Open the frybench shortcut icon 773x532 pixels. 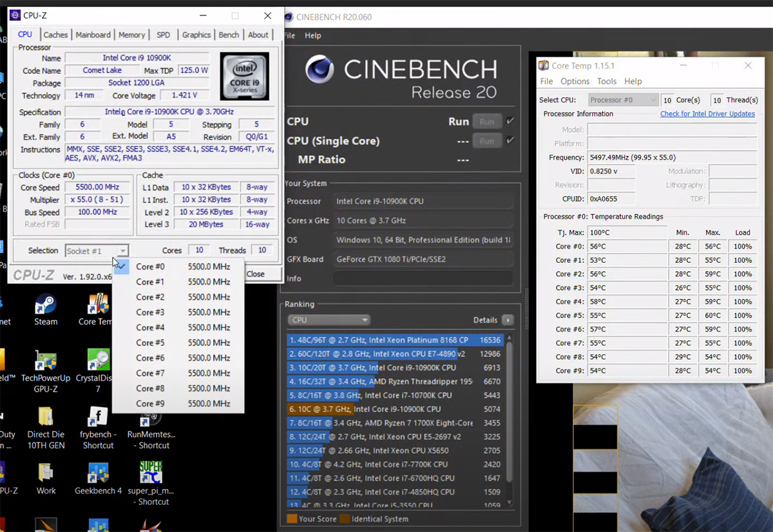98,428
